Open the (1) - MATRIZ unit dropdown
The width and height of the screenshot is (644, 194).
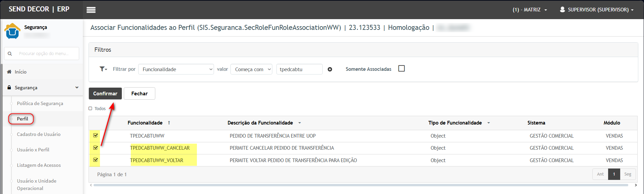point(530,10)
